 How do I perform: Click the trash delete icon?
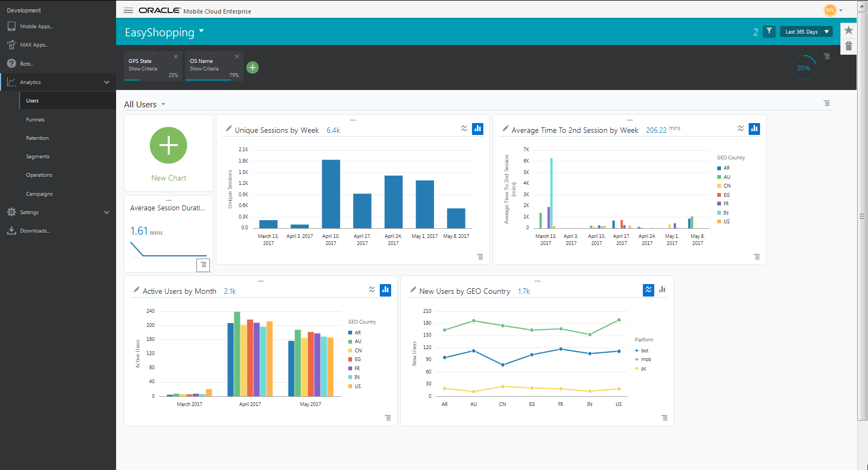point(848,46)
